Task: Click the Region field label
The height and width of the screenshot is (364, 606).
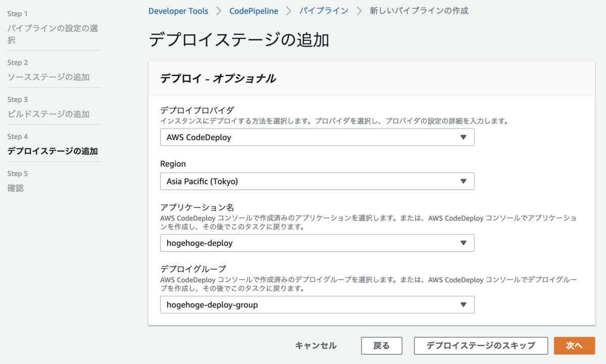Action: (x=173, y=164)
